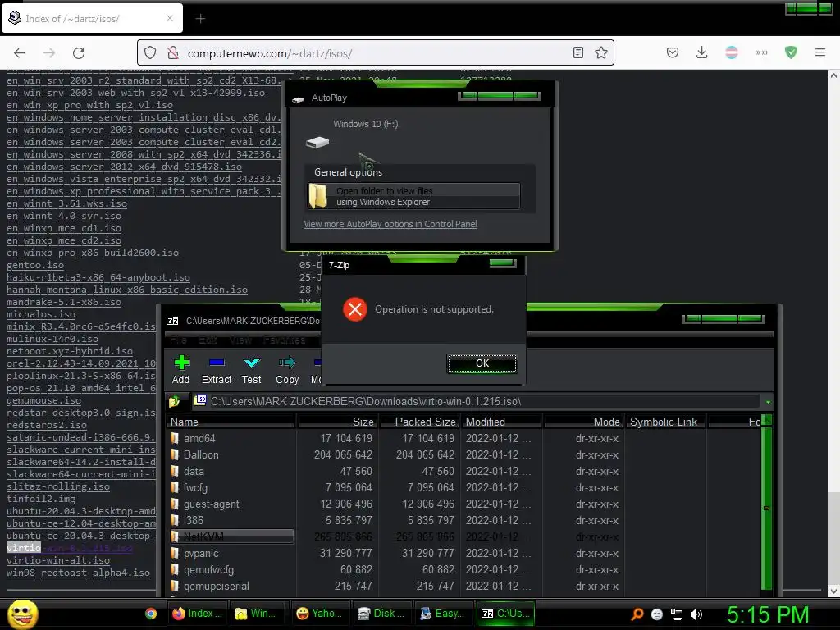Click the smiley face Start button
The image size is (840, 630).
pyautogui.click(x=22, y=614)
